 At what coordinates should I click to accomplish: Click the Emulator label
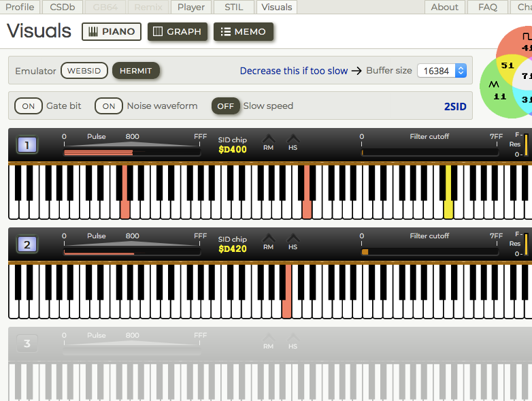(x=35, y=71)
